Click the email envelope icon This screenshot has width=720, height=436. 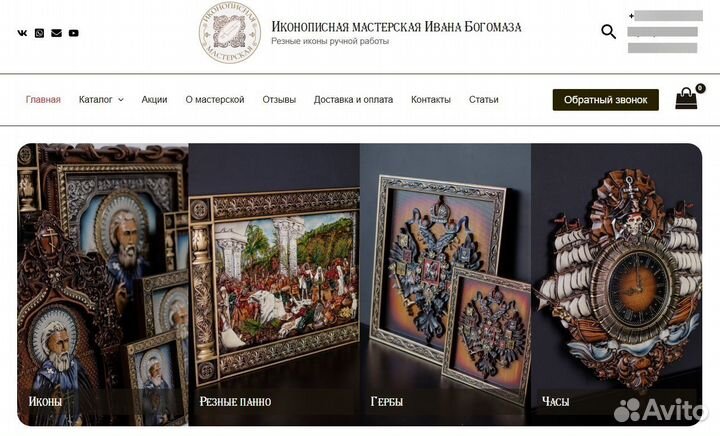point(56,33)
